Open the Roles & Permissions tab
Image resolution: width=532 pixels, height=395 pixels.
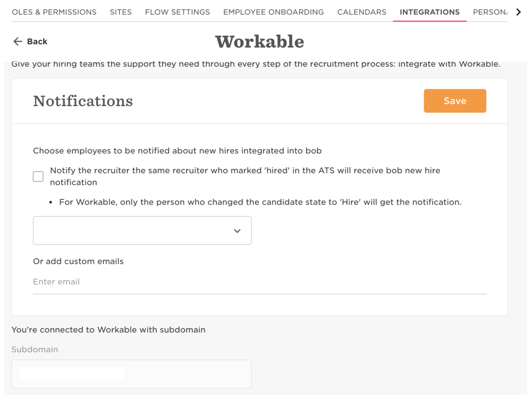(x=54, y=12)
